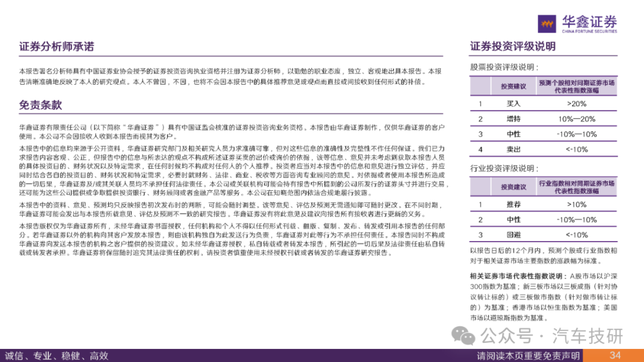The width and height of the screenshot is (644, 362).
Task: Click the >20% value cell
Action: (577, 104)
